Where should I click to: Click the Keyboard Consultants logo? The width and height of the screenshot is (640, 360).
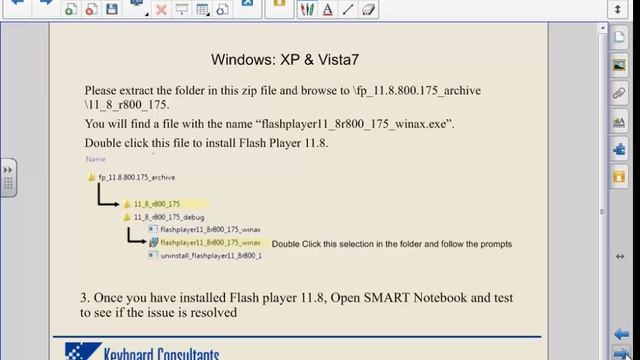coord(142,351)
